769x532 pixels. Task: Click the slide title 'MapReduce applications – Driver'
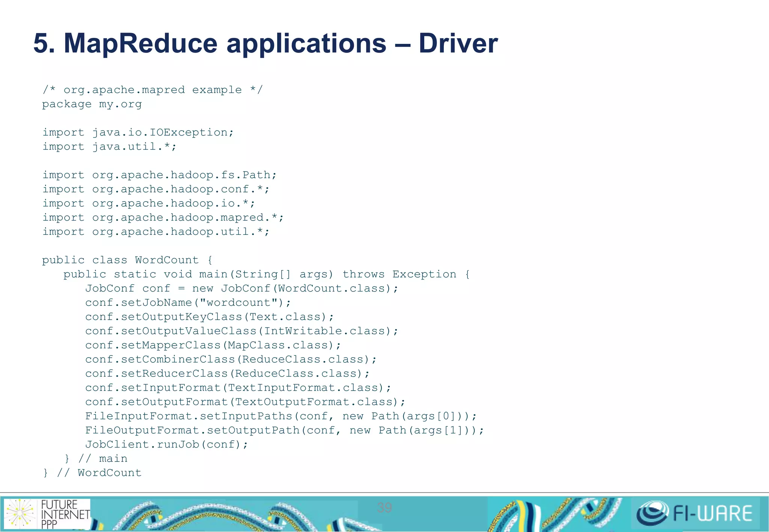coord(265,44)
